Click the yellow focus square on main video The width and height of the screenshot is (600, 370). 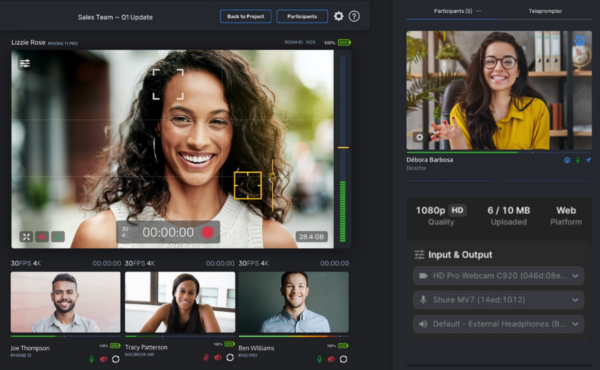(248, 186)
